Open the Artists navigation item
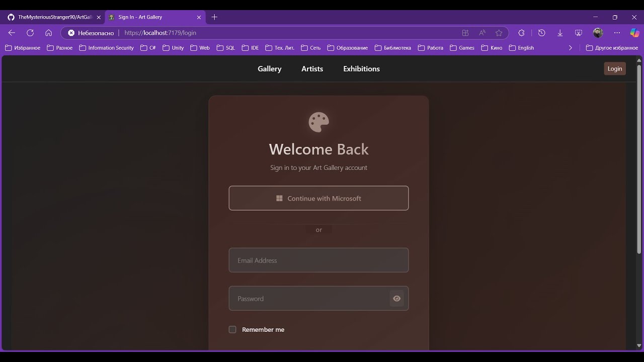 tap(312, 69)
